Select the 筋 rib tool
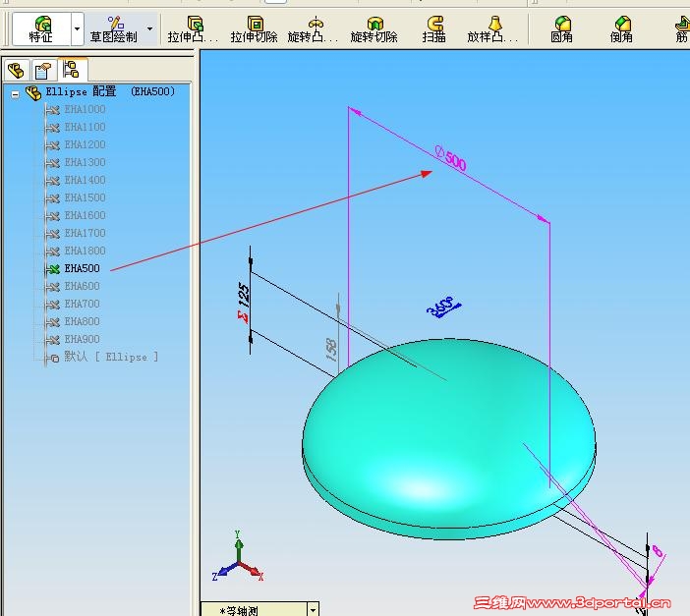 pos(682,29)
